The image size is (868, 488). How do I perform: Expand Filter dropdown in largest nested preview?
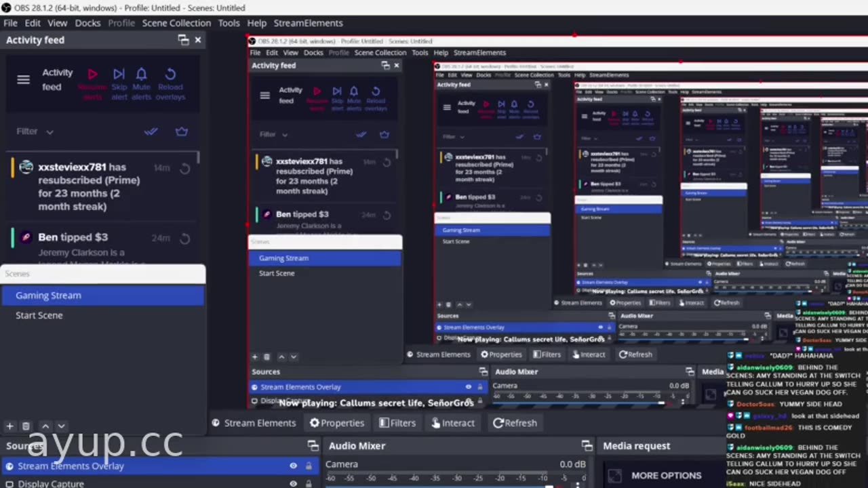pyautogui.click(x=274, y=134)
